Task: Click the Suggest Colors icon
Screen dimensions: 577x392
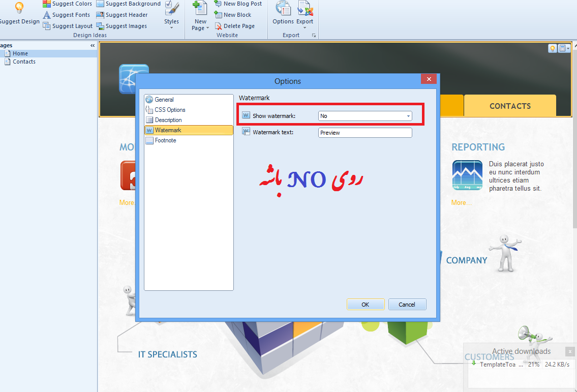Action: tap(47, 4)
